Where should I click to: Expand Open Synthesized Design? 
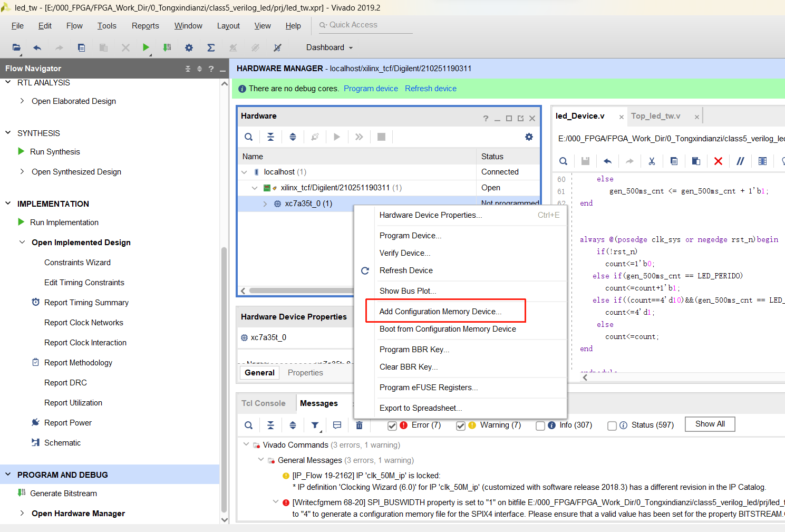[x=22, y=171]
